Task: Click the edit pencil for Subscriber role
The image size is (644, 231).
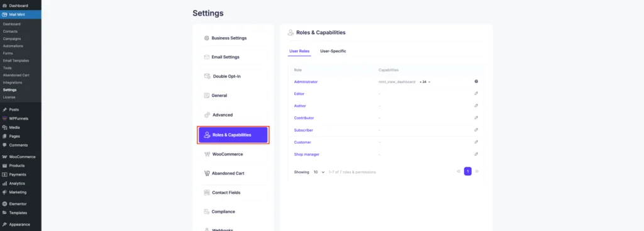Action: tap(476, 130)
